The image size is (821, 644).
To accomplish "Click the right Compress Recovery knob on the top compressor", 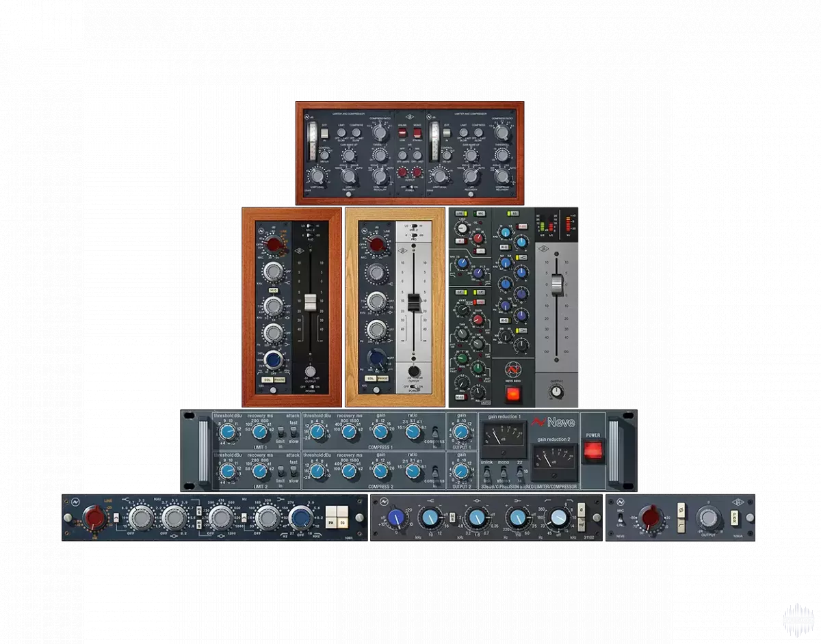I will pos(503,177).
